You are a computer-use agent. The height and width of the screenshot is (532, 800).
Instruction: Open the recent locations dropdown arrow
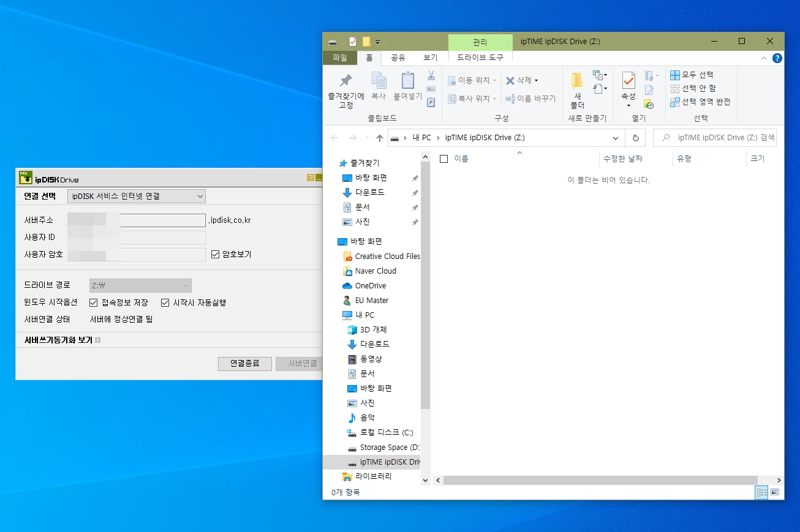pos(367,138)
